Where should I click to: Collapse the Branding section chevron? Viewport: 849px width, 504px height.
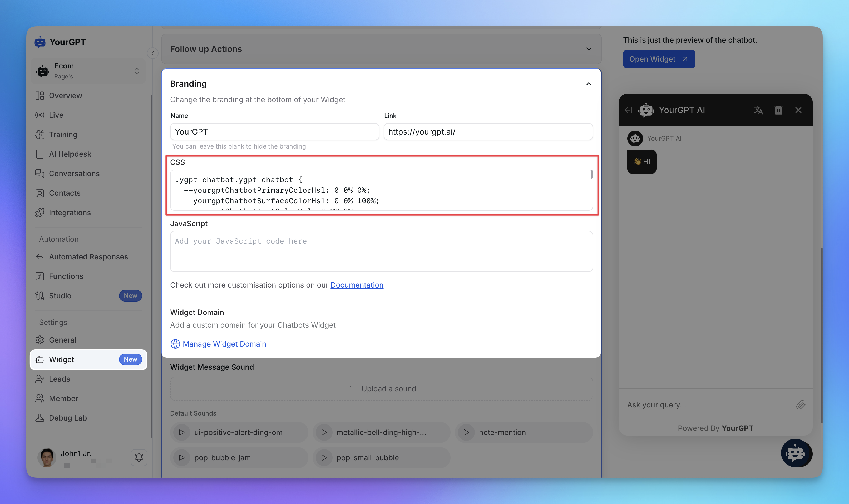[x=589, y=84]
